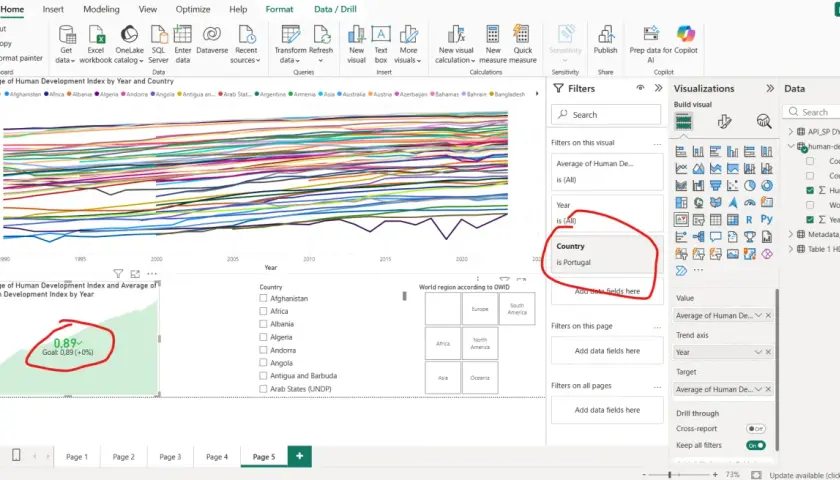Select the Pie chart visual

pos(749,186)
